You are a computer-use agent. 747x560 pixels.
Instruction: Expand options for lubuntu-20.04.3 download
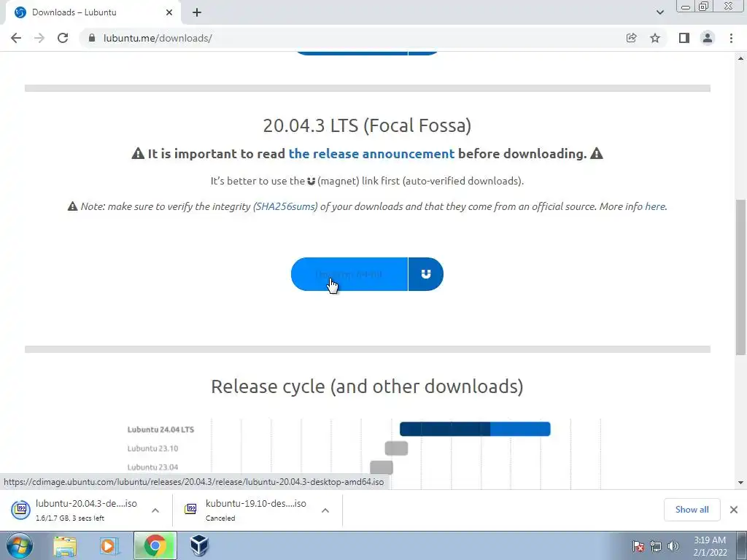tap(155, 510)
